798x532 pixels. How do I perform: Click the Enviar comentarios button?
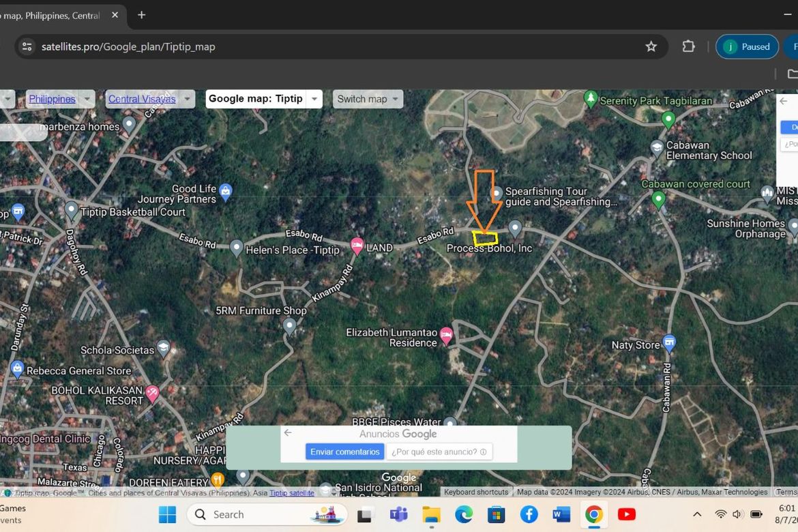point(345,452)
